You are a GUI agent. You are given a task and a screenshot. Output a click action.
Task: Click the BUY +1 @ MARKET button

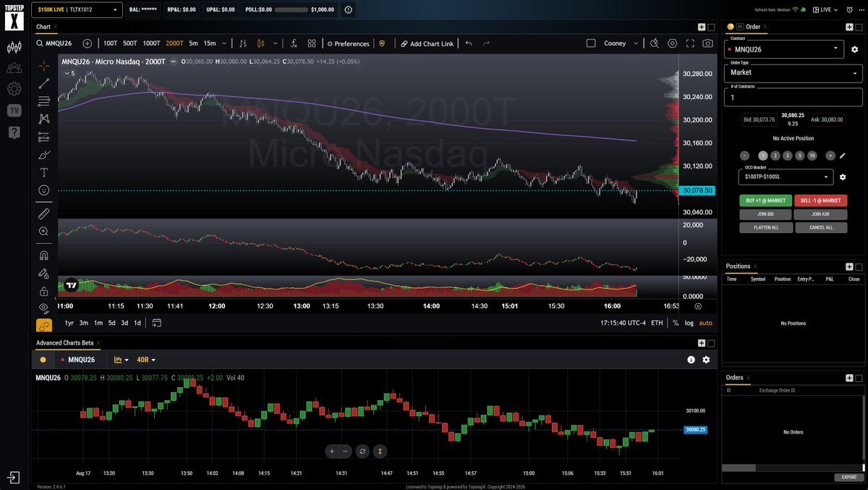click(765, 200)
